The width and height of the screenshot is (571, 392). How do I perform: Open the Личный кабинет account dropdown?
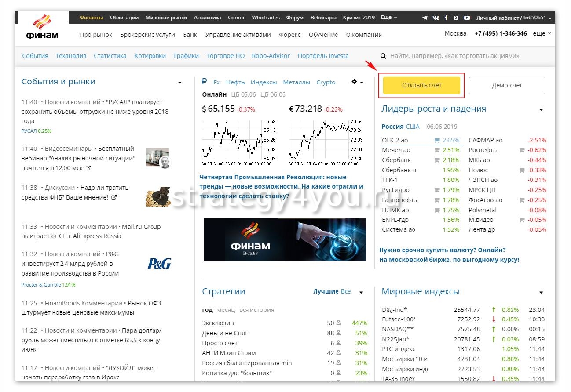pyautogui.click(x=512, y=18)
